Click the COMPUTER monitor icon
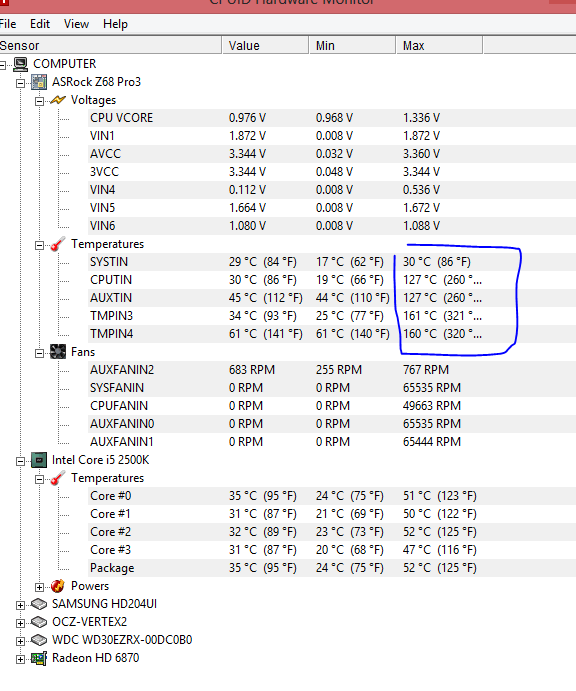The width and height of the screenshot is (576, 691). 20,64
